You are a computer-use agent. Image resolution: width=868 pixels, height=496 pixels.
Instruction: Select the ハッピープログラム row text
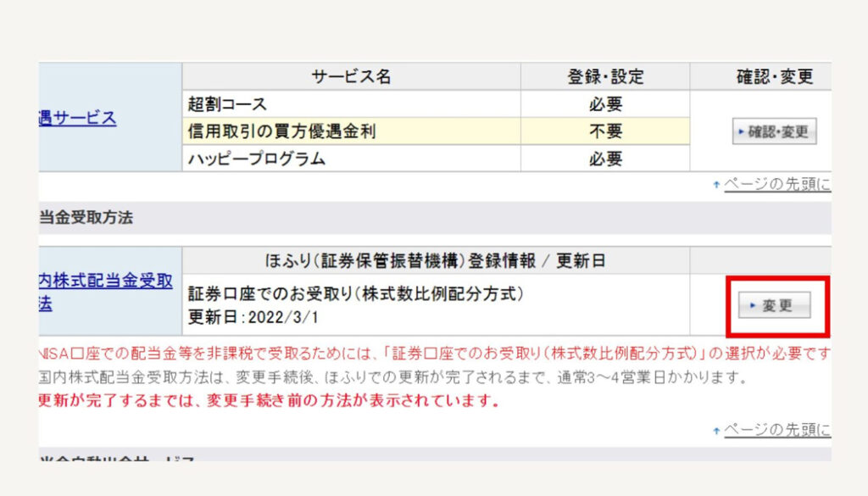[257, 159]
